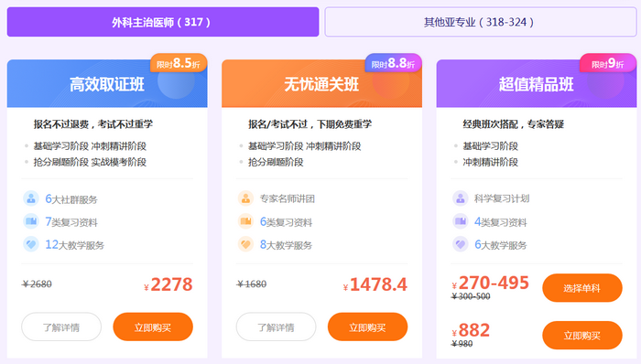This screenshot has width=641, height=364.
Task: Click the text 专家名师讲团
Action: point(288,198)
